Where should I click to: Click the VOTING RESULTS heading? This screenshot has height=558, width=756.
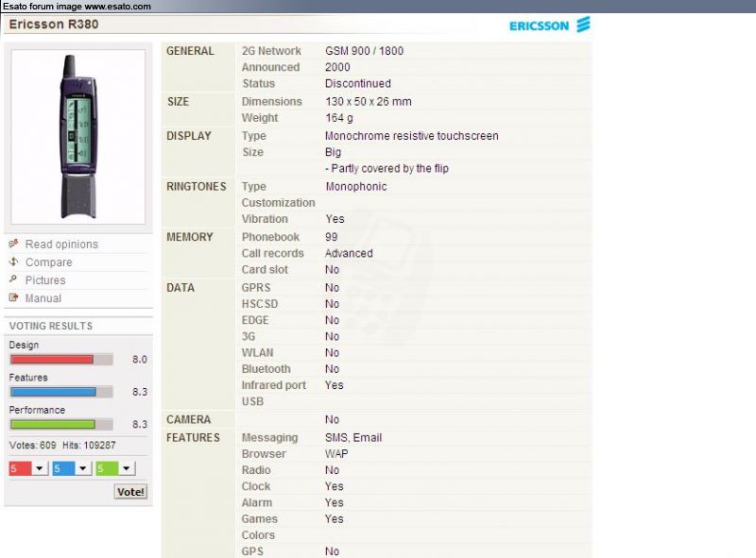(51, 327)
